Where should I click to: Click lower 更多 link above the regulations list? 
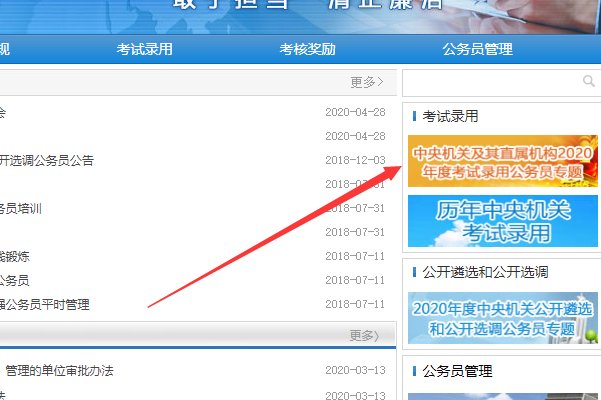364,336
